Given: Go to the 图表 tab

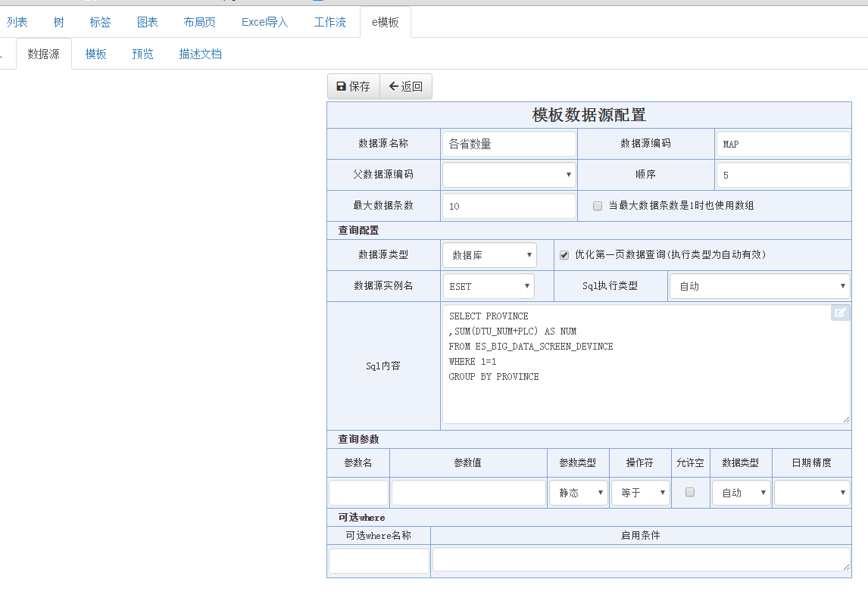Looking at the screenshot, I should tap(147, 22).
